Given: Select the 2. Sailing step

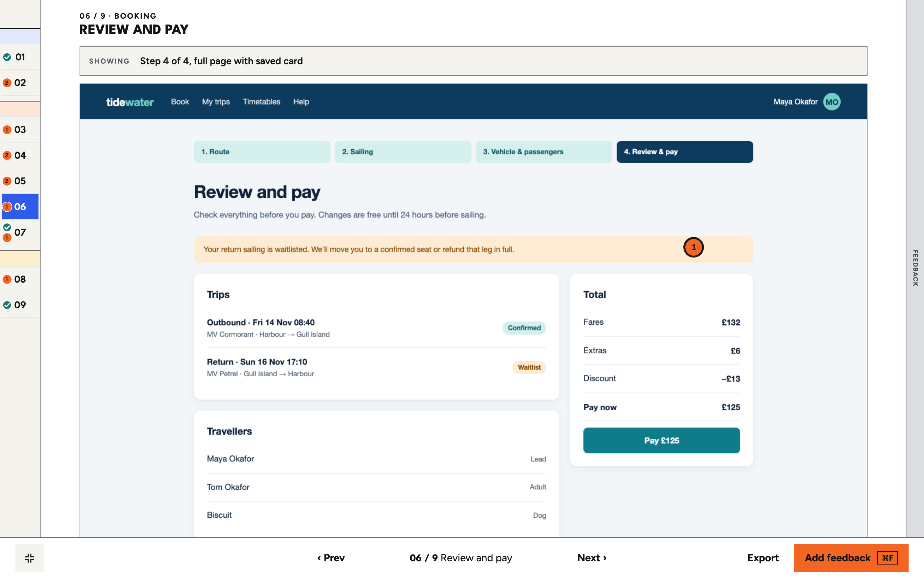Looking at the screenshot, I should click(402, 152).
